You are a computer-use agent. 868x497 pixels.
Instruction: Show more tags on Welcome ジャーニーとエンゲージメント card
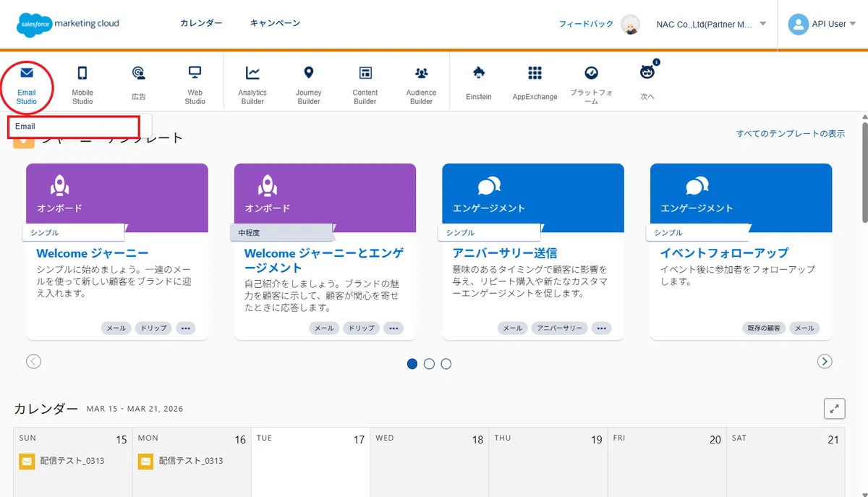tap(393, 328)
